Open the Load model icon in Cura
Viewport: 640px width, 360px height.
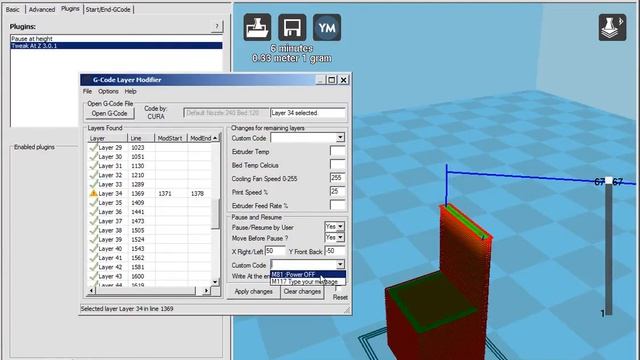click(x=257, y=27)
